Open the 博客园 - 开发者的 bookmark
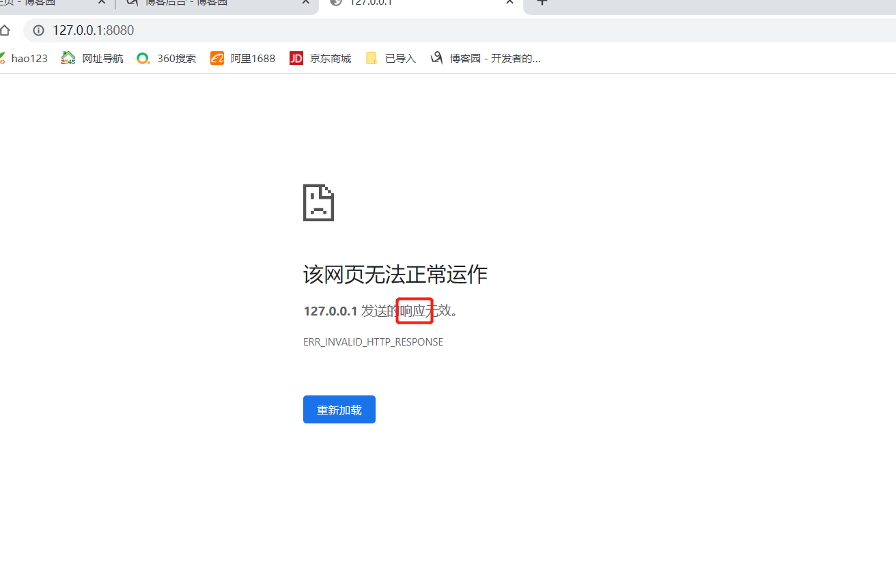 point(486,59)
